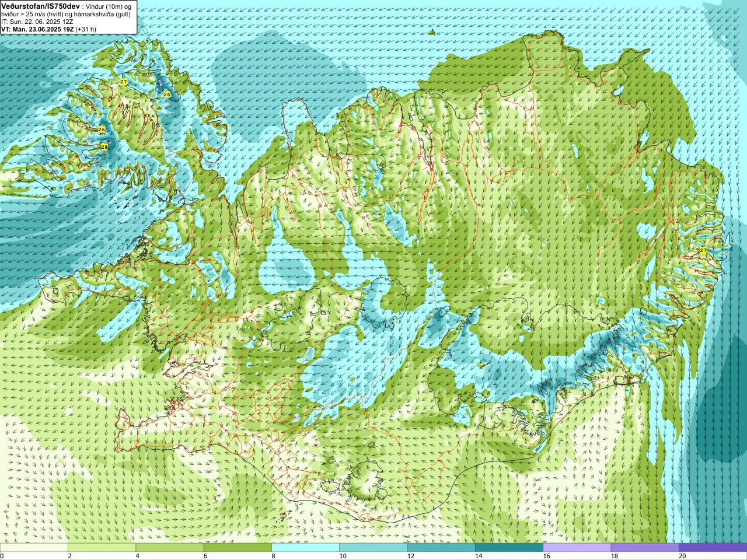747x560 pixels.
Task: Click the yellow 27 gust marker in the Westfjords
Action: coord(123,82)
